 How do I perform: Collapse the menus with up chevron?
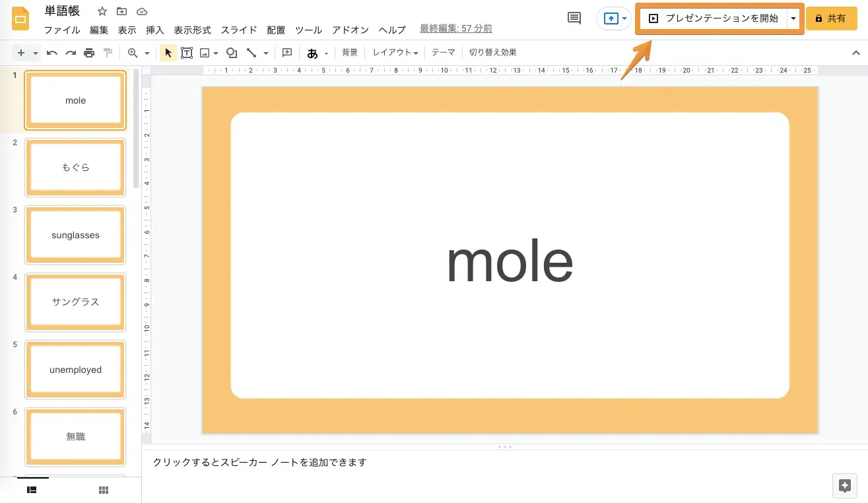point(856,53)
